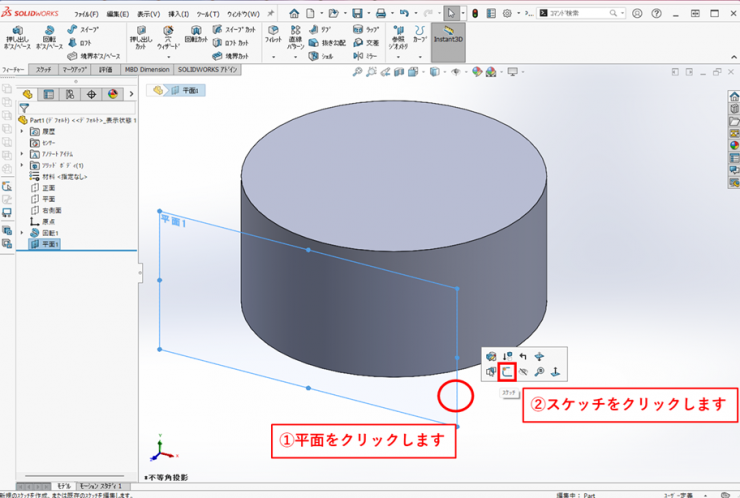Click the Sketch icon in context toolbar
Image resolution: width=740 pixels, height=498 pixels.
pos(507,372)
